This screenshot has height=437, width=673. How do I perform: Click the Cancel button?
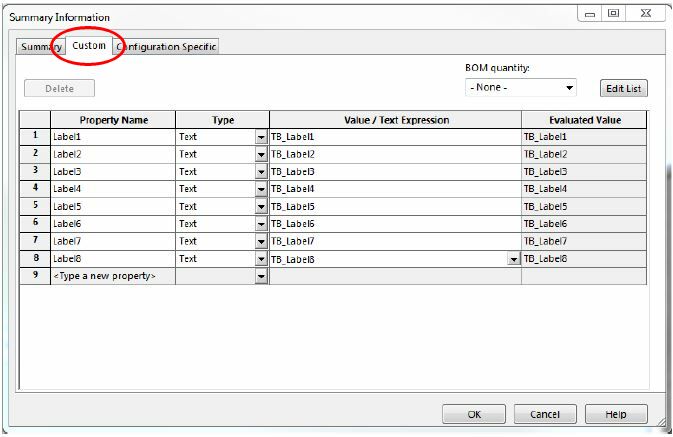545,414
